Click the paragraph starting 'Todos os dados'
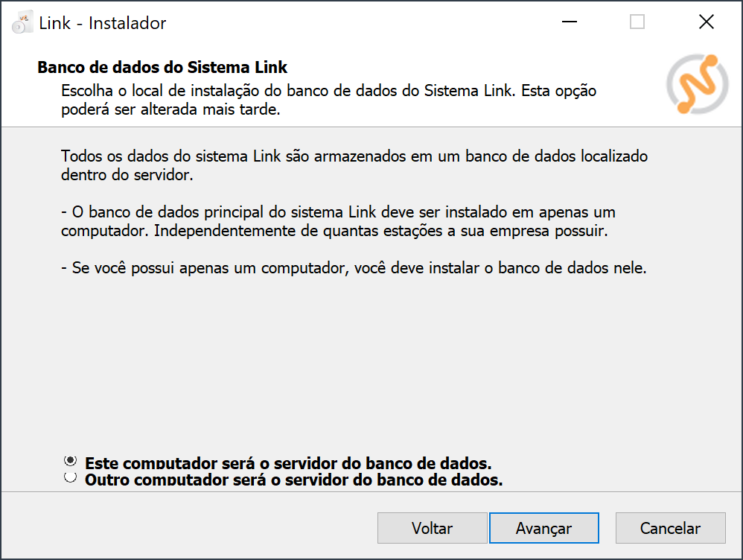Viewport: 743px width, 560px height. pos(354,166)
